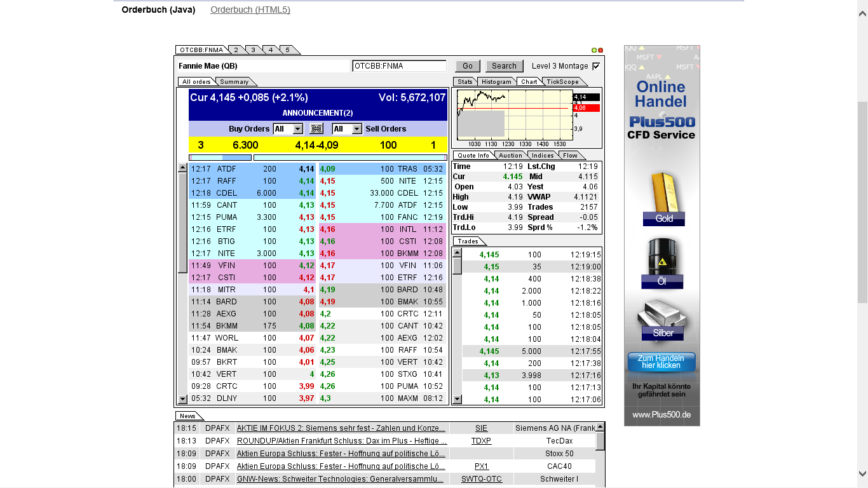Open the TickScope tab

pos(563,81)
